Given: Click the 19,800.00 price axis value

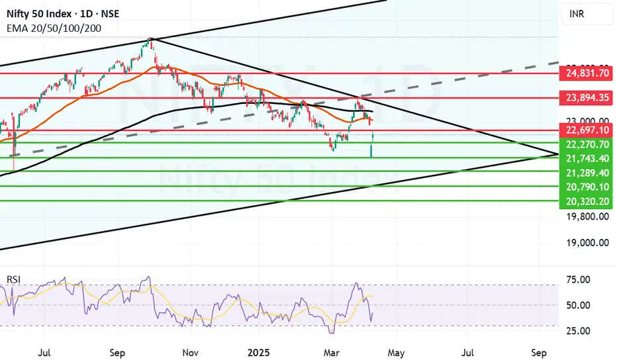Looking at the screenshot, I should tap(587, 217).
